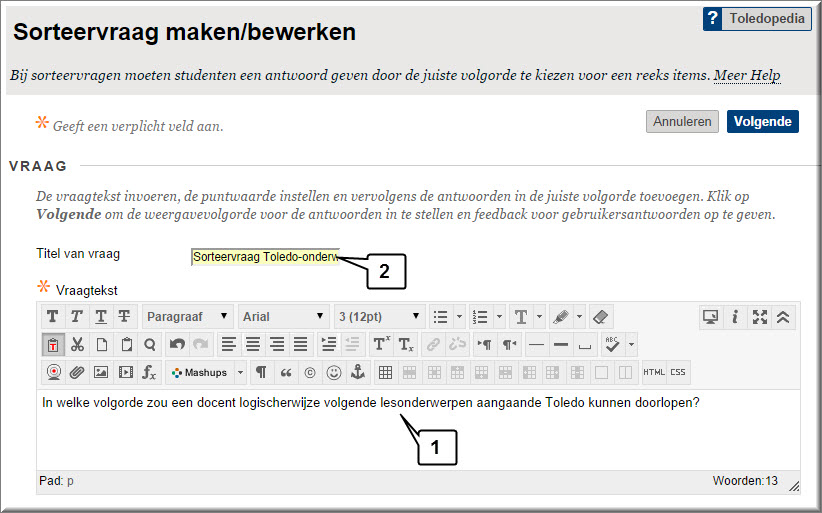Insert embedded media film icon
The image size is (822, 513).
[126, 373]
